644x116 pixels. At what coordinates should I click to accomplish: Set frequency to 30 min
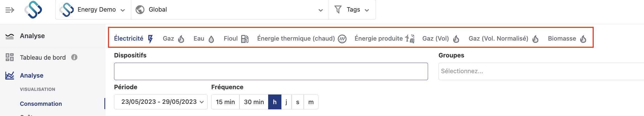(254, 102)
